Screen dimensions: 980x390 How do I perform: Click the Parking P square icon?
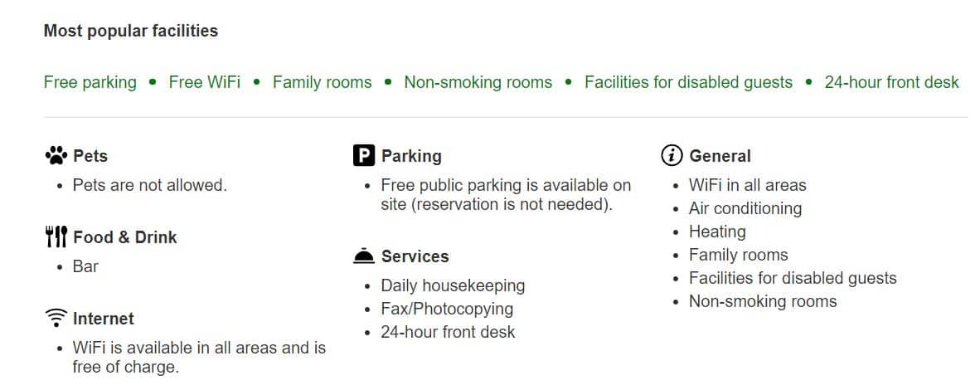(364, 155)
